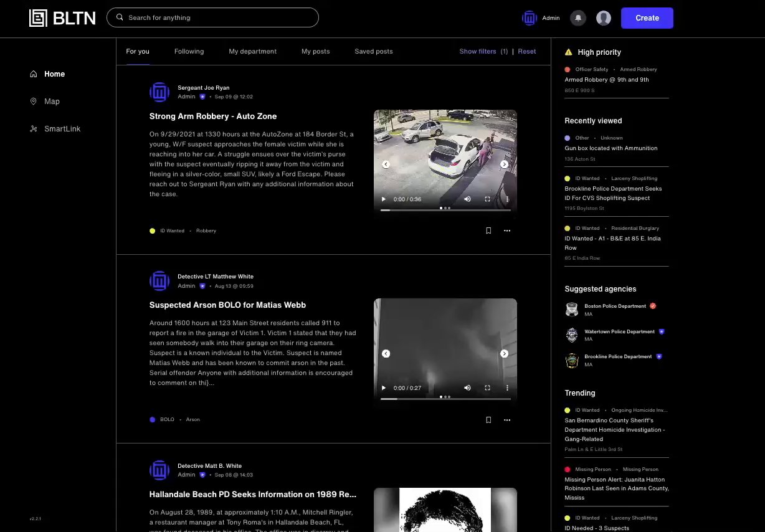The width and height of the screenshot is (765, 532).
Task: Open the My posts tab
Action: tap(316, 51)
